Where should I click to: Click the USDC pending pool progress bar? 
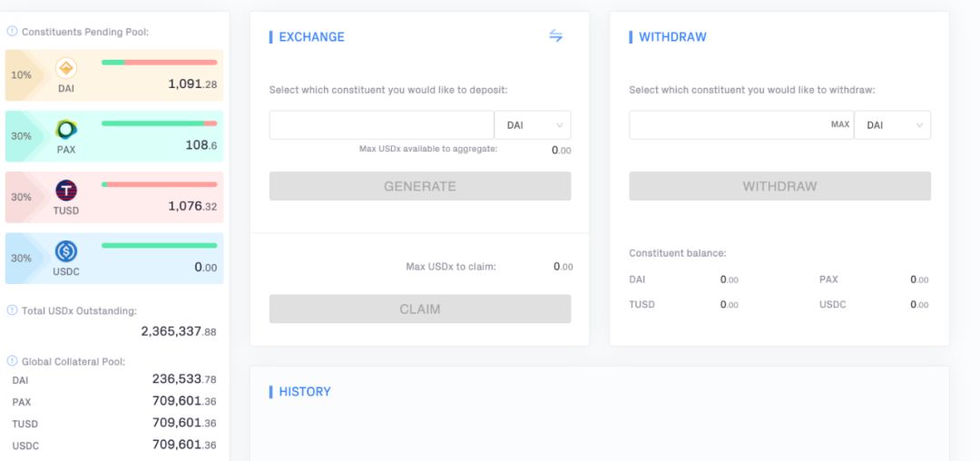coord(160,246)
